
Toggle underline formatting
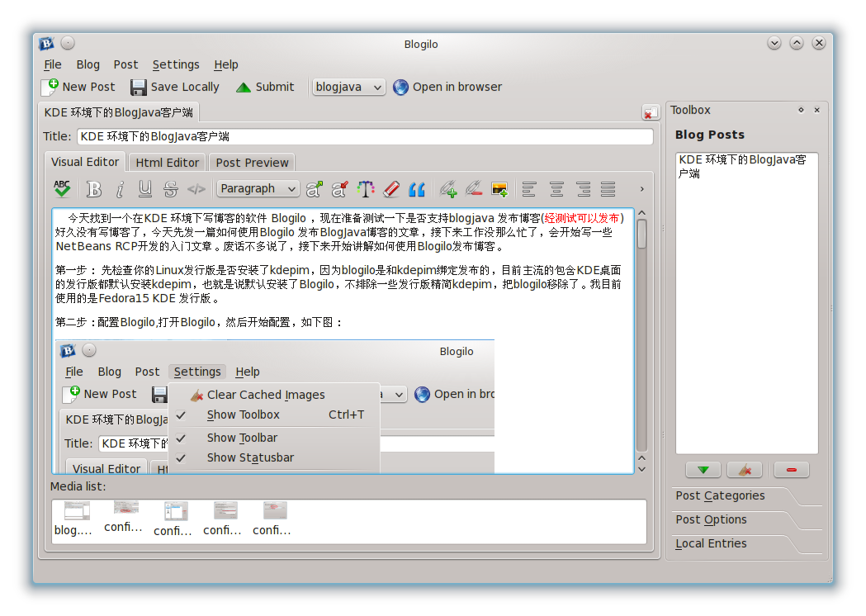(x=144, y=189)
